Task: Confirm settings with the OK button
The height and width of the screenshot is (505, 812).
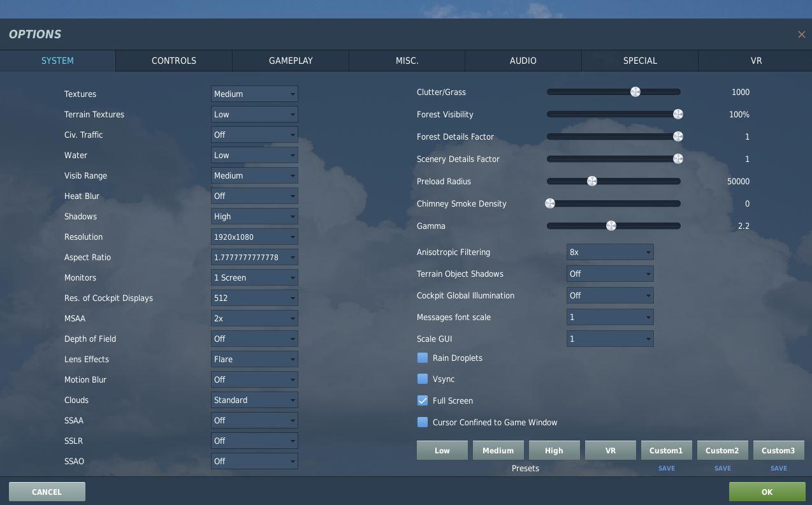Action: click(767, 492)
